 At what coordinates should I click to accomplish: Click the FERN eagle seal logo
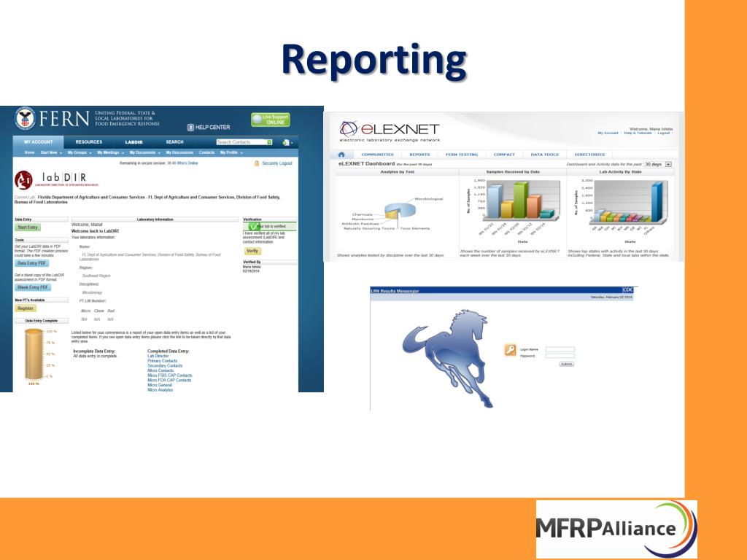coord(25,118)
